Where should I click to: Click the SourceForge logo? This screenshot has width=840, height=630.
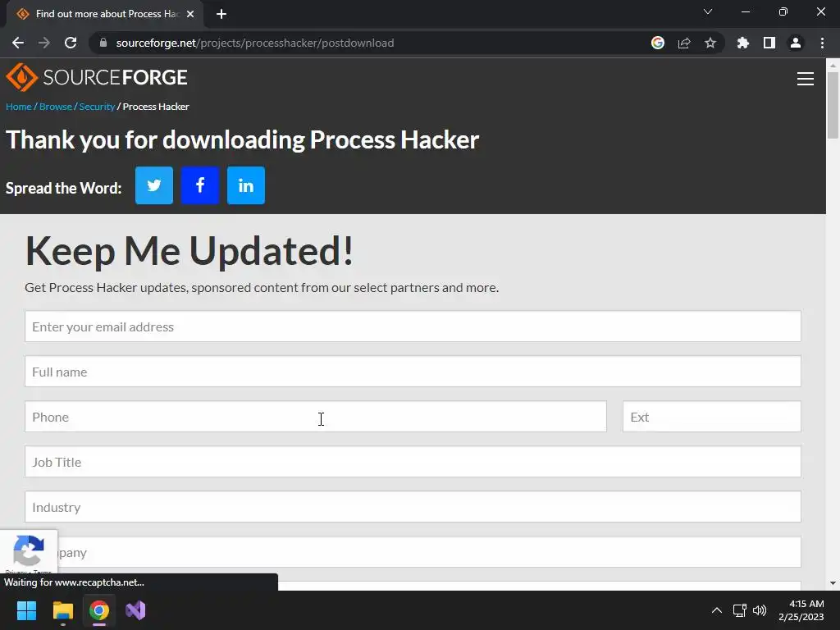coord(97,77)
